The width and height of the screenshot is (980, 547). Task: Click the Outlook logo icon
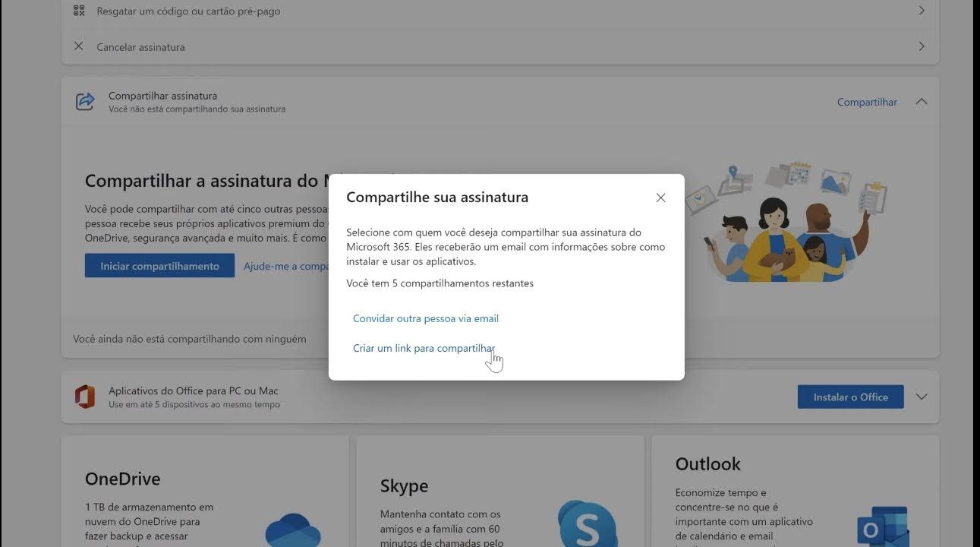point(883,526)
